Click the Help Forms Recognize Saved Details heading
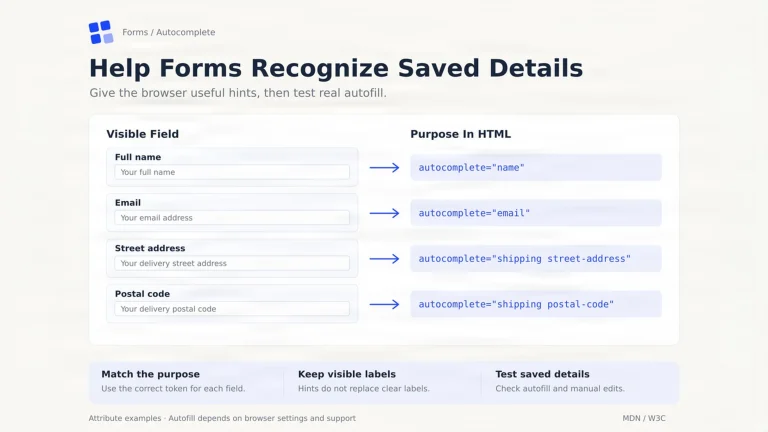 (x=336, y=68)
